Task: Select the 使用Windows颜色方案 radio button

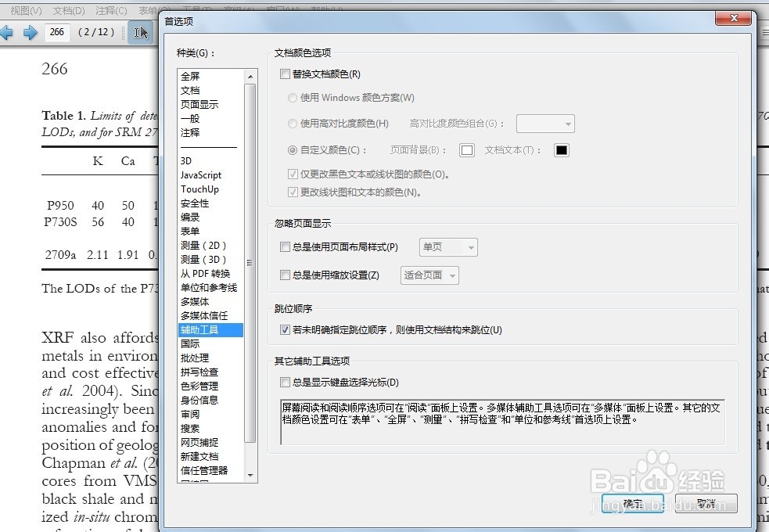Action: [x=293, y=99]
